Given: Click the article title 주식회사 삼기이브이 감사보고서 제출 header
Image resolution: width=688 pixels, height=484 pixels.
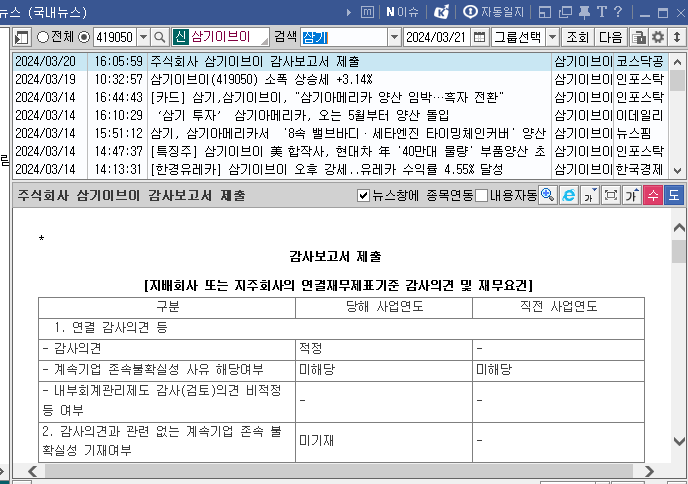Looking at the screenshot, I should point(131,196).
